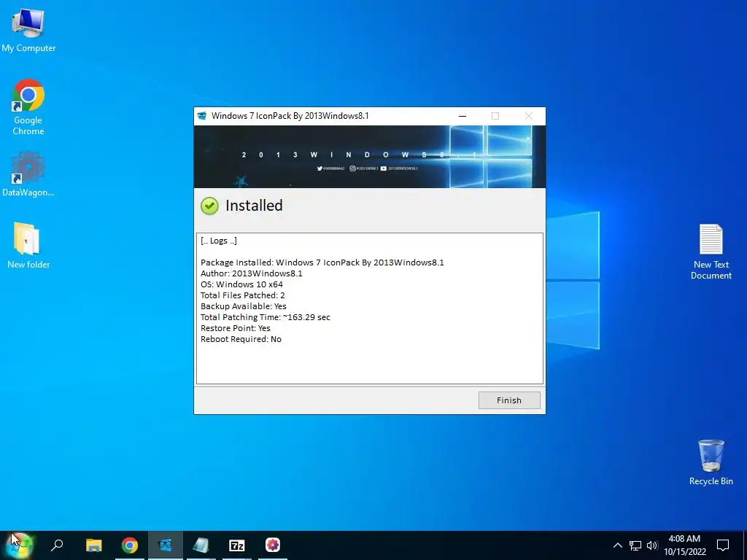Click the green Installed checkmark icon

click(209, 206)
